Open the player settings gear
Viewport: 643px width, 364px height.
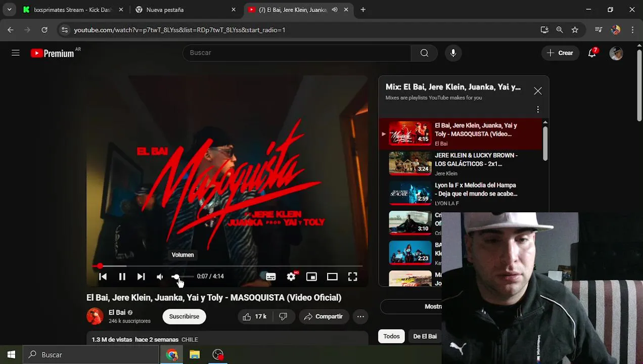(x=291, y=277)
